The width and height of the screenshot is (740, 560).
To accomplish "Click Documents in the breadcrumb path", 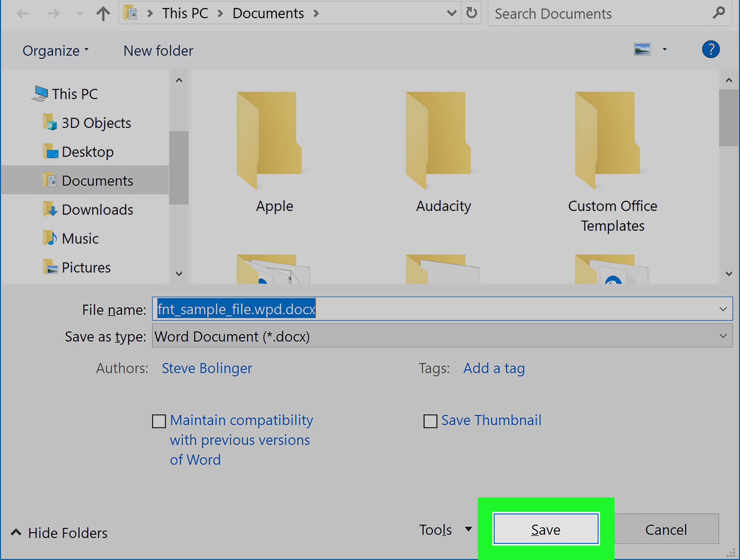I will pyautogui.click(x=268, y=13).
